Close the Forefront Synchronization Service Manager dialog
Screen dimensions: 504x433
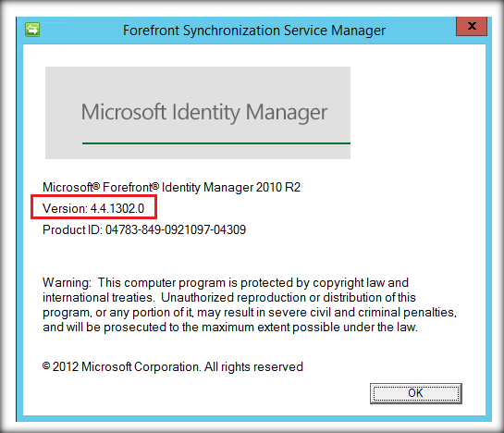pos(472,26)
